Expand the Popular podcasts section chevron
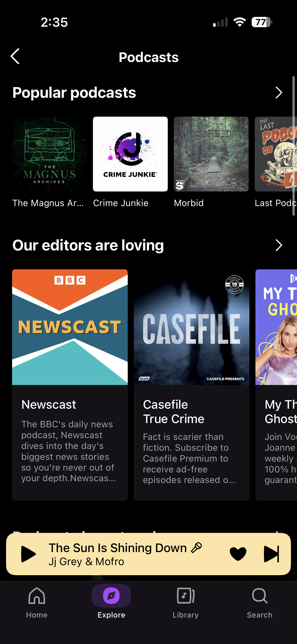Screen dimensions: 297x644 [279, 93]
